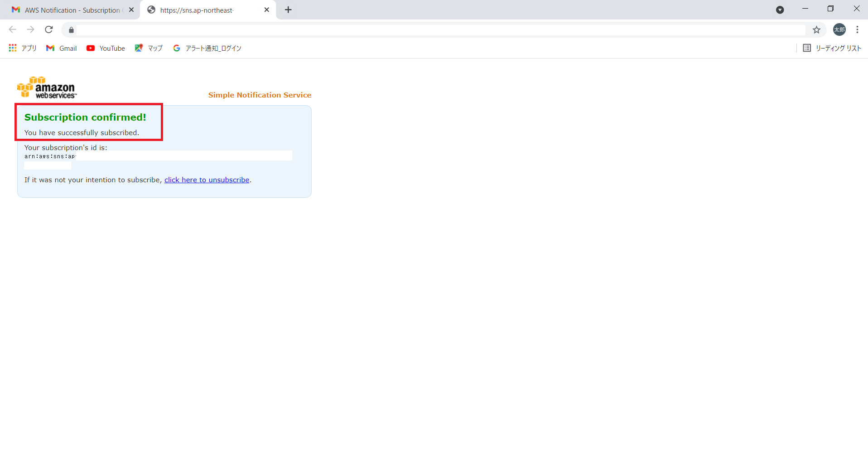The width and height of the screenshot is (868, 467).
Task: Open the マップ bookmark
Action: [149, 48]
